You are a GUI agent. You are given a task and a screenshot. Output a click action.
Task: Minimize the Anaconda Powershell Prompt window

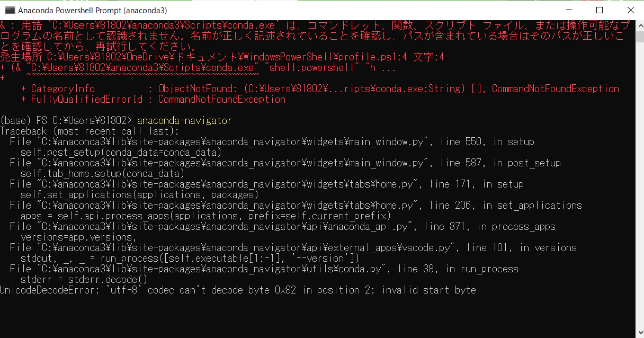tap(568, 10)
